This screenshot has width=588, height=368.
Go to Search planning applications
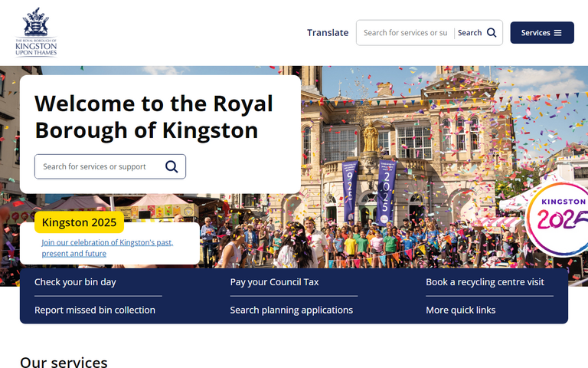[291, 310]
